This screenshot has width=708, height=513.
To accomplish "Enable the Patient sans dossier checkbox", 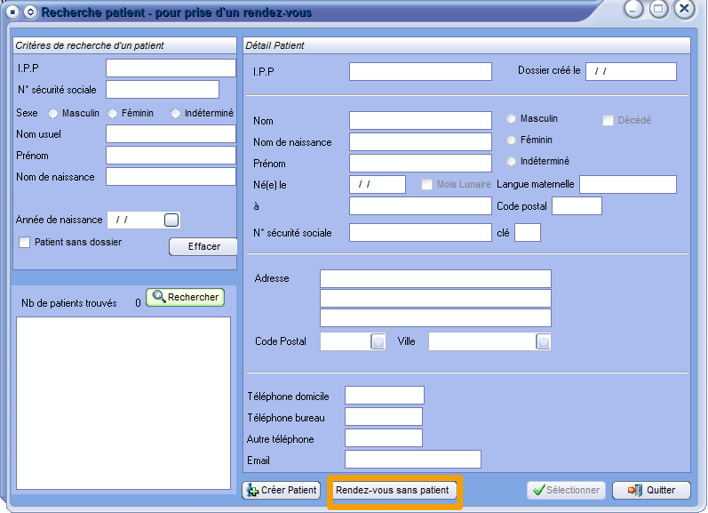I will point(25,242).
